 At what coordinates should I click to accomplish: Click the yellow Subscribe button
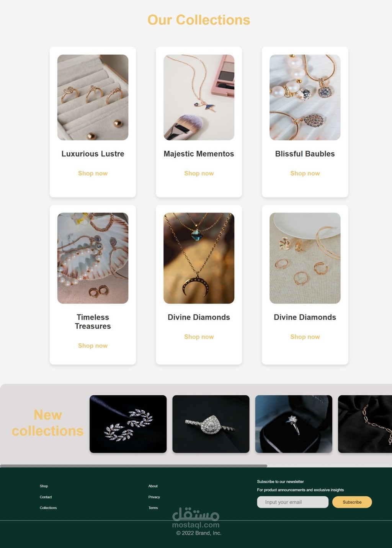click(352, 502)
